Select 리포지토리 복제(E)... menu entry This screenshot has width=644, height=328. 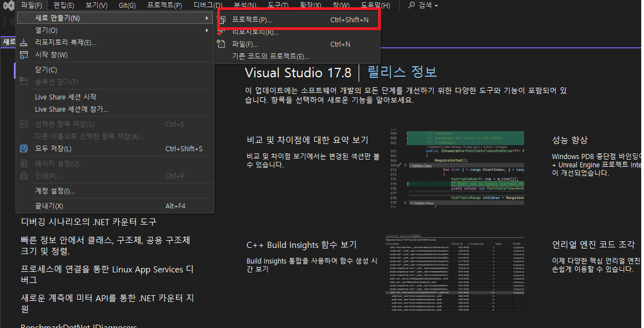[x=115, y=43]
